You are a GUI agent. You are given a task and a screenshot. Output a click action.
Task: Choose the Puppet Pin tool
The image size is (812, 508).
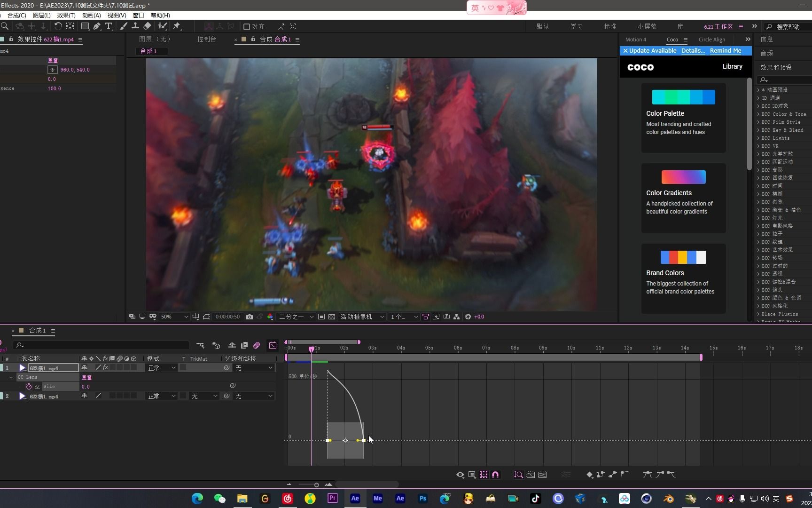[177, 26]
